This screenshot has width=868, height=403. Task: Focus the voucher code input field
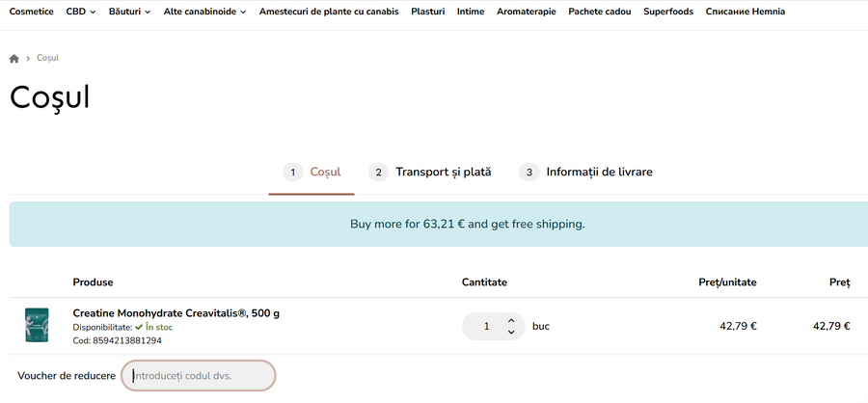click(199, 375)
